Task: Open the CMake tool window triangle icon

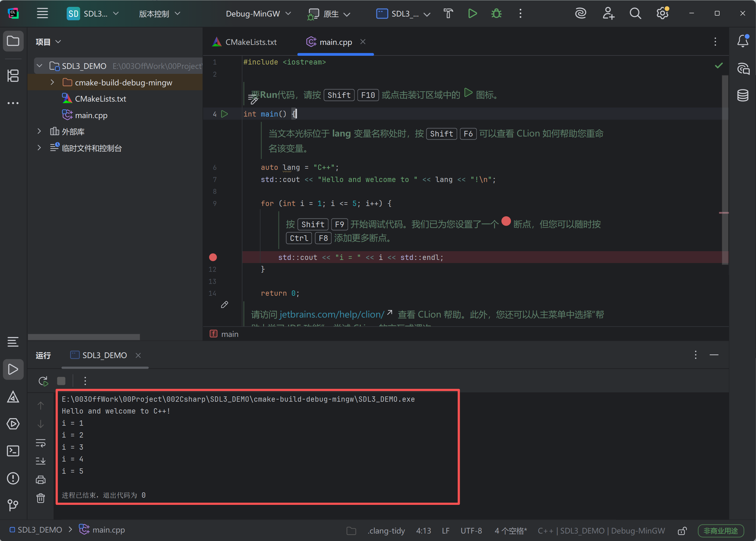Action: (x=13, y=397)
